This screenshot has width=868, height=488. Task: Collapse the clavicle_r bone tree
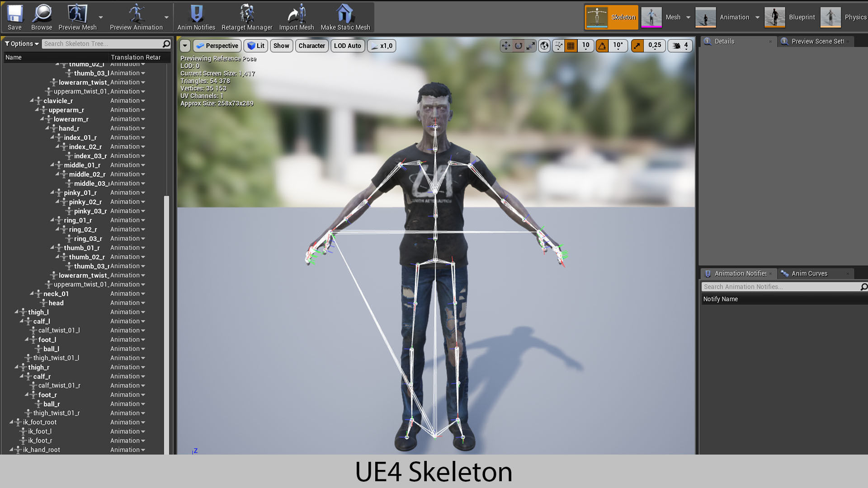point(32,100)
